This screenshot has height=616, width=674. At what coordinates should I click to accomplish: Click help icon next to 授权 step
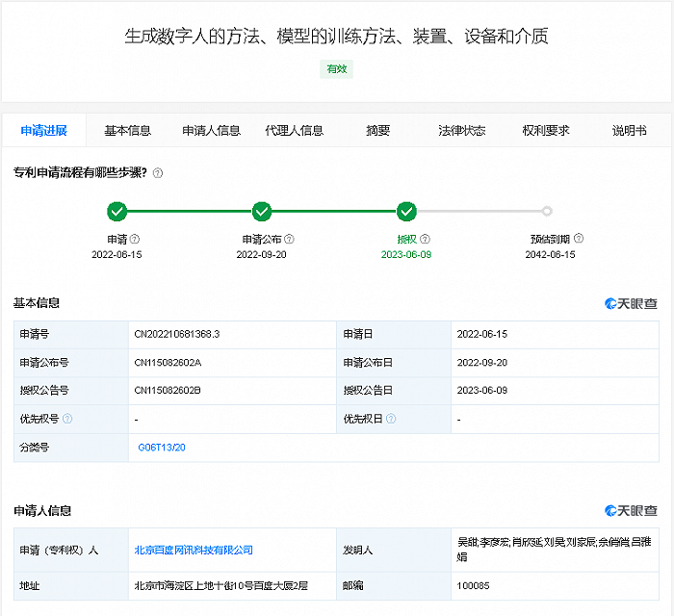click(425, 239)
